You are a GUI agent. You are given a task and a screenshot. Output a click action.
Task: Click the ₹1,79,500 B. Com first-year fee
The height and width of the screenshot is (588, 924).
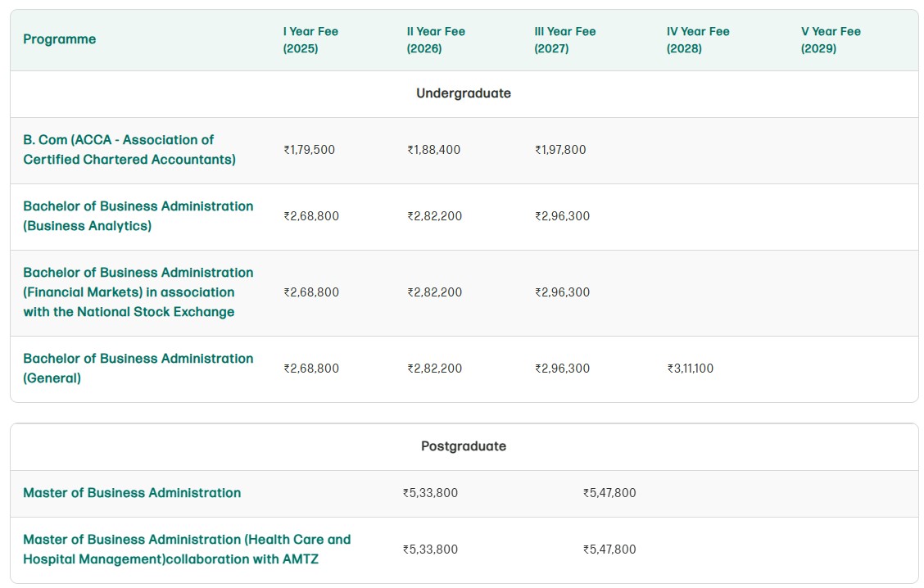click(x=310, y=150)
